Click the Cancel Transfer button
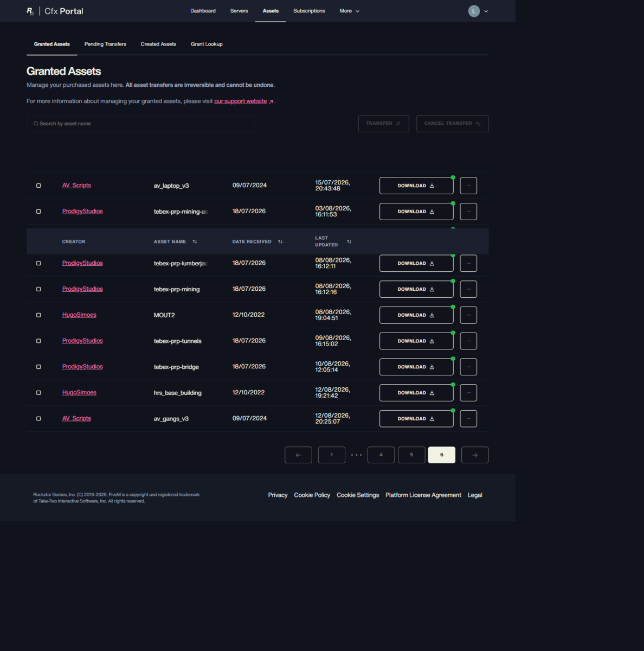Image resolution: width=644 pixels, height=651 pixels. 452,124
